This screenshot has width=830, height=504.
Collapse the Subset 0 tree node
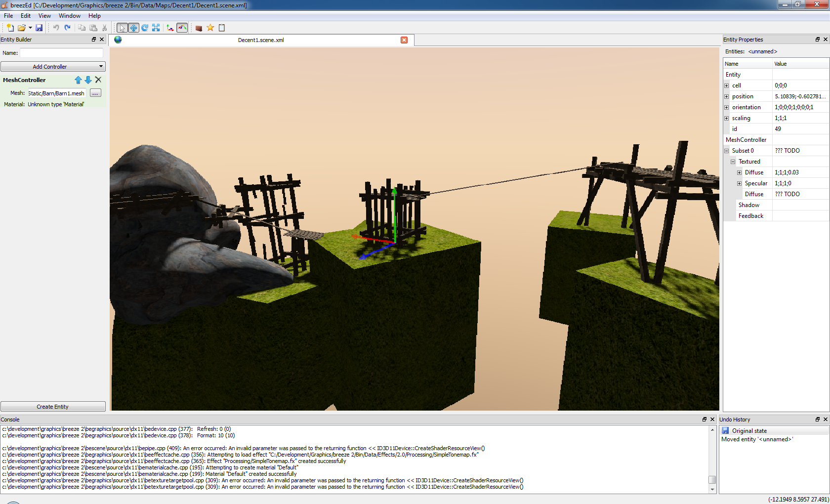pos(727,151)
